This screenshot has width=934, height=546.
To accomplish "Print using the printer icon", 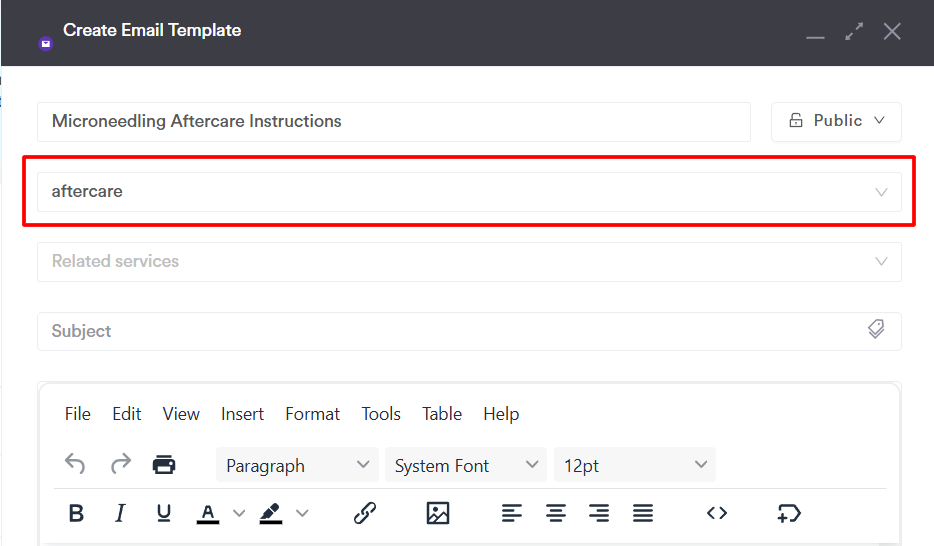I will pyautogui.click(x=164, y=464).
